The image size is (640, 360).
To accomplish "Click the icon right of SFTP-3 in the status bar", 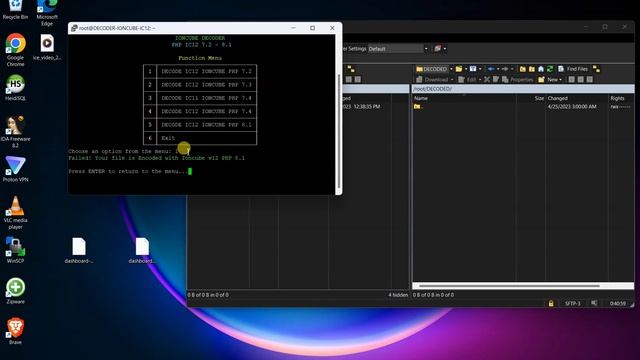I will 594,303.
